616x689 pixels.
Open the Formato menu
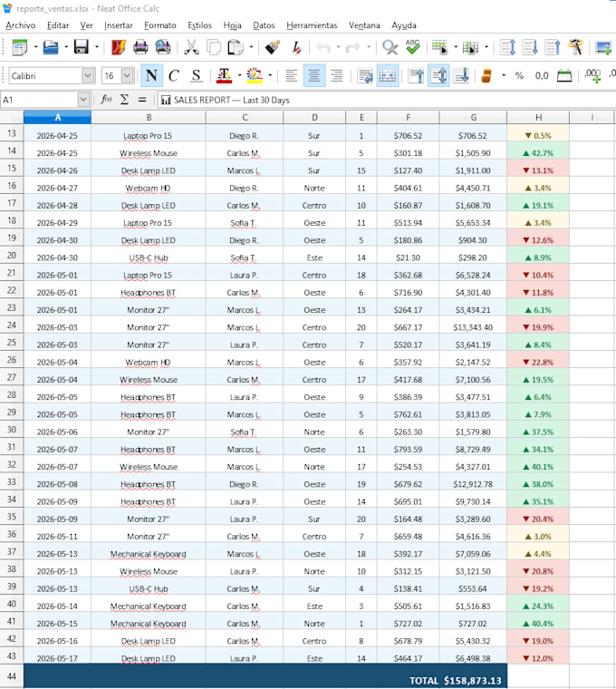(x=160, y=25)
